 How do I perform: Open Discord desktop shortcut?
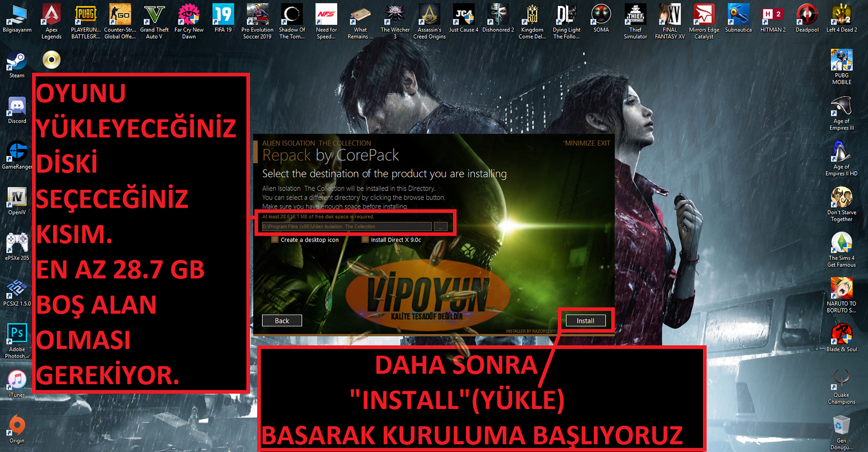point(17,110)
